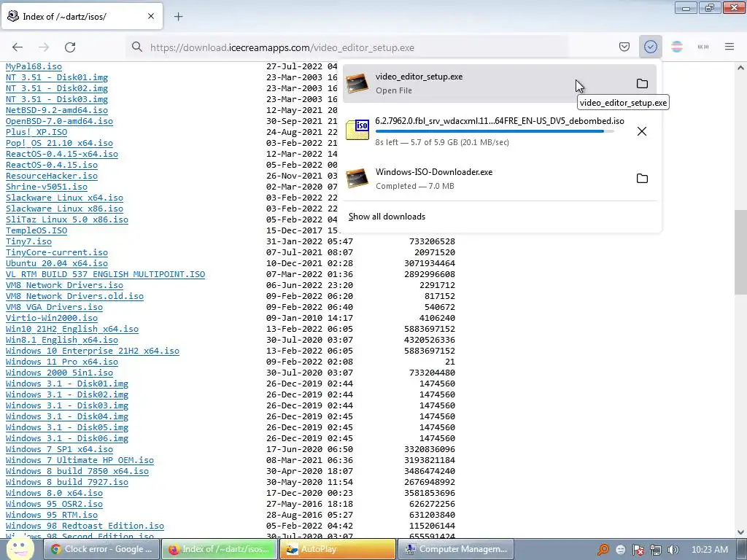Click the magnifier tray icon

tap(603, 550)
